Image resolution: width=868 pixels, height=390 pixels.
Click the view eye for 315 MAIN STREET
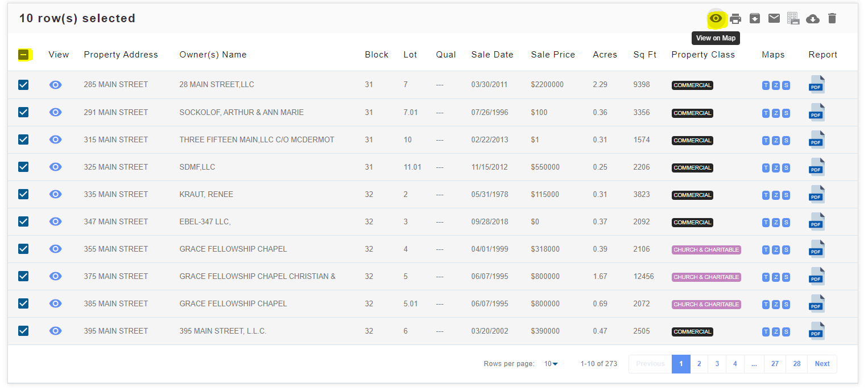(55, 139)
